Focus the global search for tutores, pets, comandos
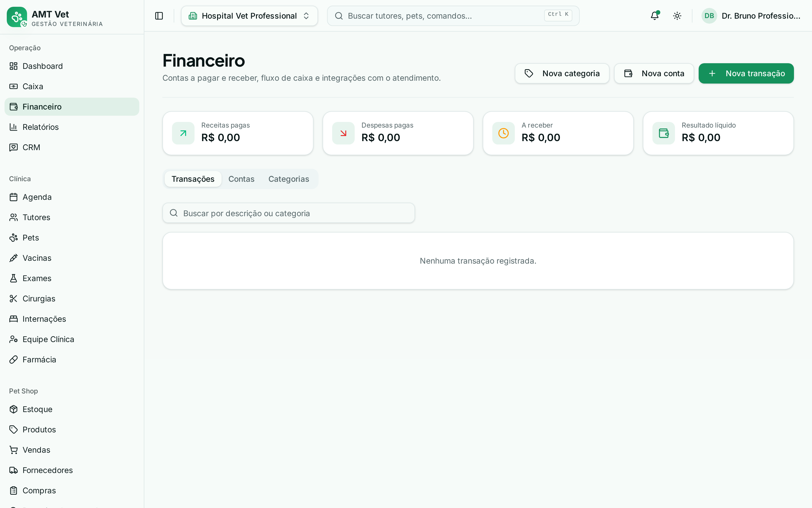Screen dimensions: 812x508 point(453,16)
